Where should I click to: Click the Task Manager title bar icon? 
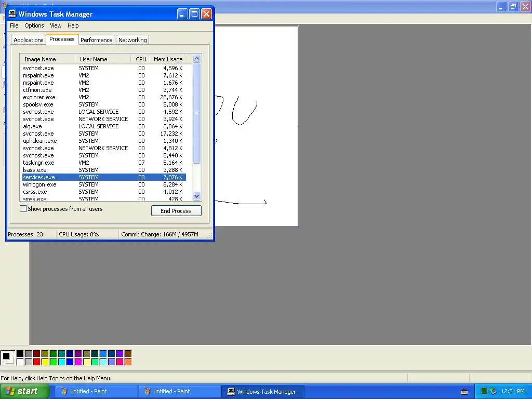(x=12, y=14)
